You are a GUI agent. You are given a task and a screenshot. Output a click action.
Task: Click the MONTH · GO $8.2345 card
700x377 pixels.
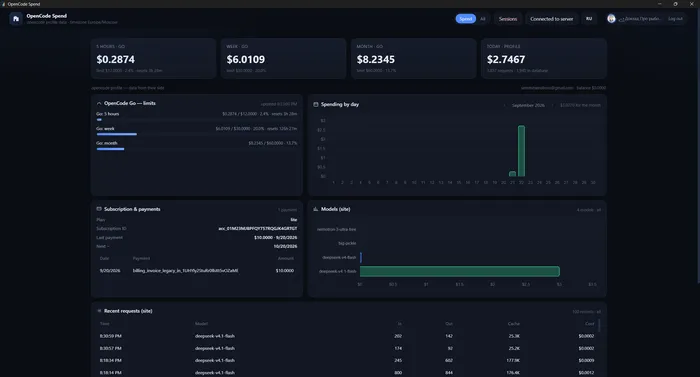pyautogui.click(x=413, y=59)
